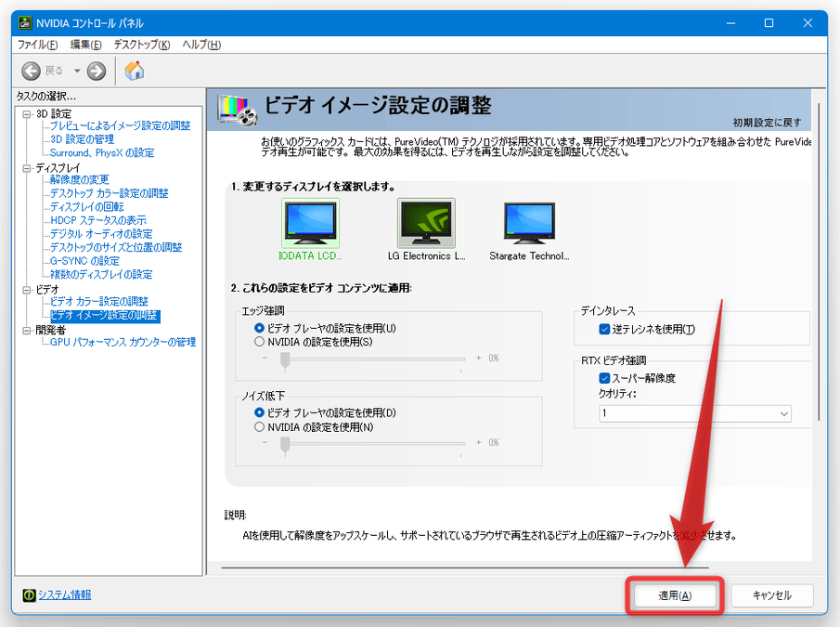Open the ヘルプ(H) menu

click(x=201, y=45)
